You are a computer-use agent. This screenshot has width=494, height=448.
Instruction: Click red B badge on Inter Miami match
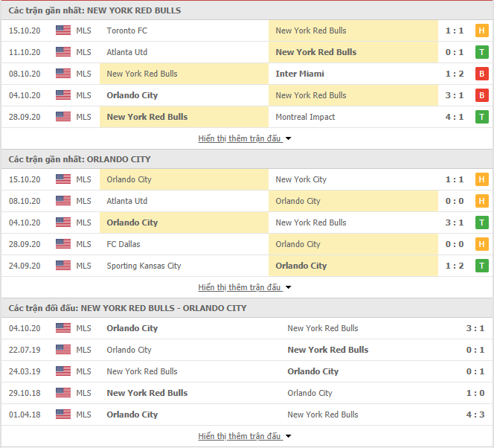(481, 74)
